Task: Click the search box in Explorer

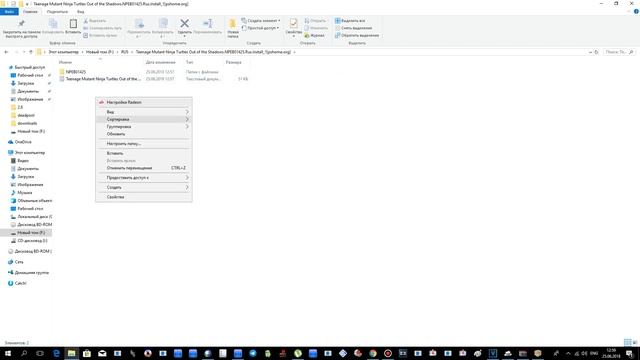Action: pos(619,52)
